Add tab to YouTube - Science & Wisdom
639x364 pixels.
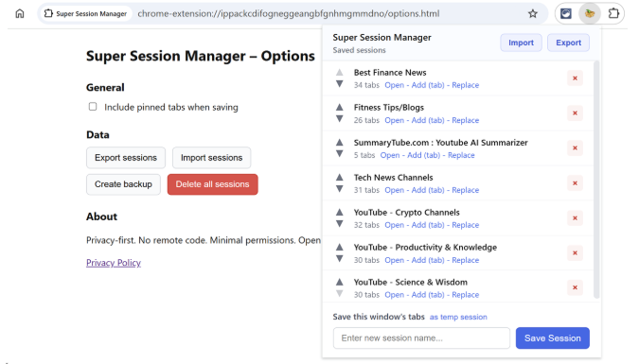(x=428, y=295)
